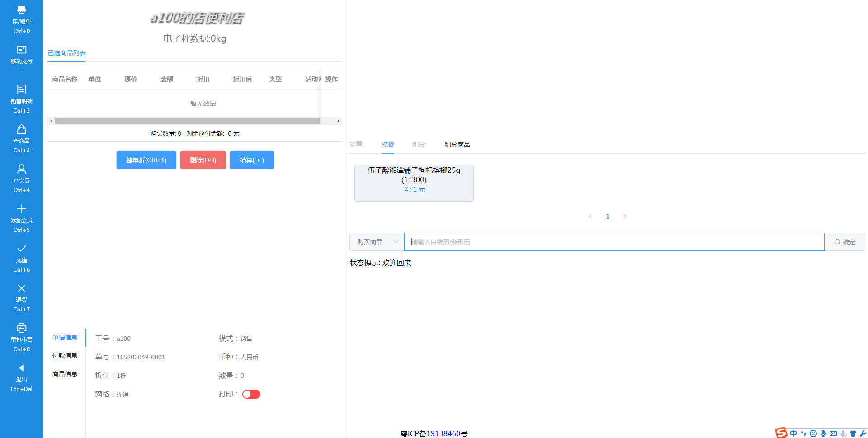The image size is (868, 438).
Task: Open 查商品 product lookup
Action: pyautogui.click(x=21, y=139)
